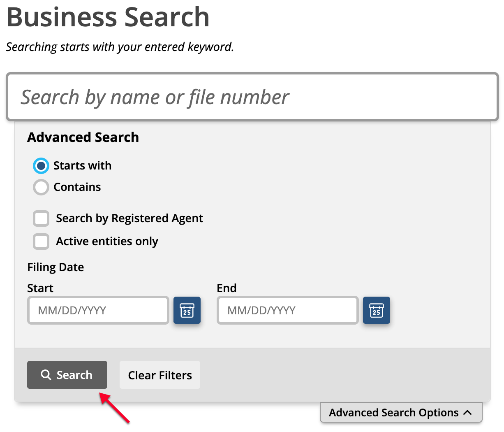
Task: Click the Starts with label text
Action: point(83,165)
